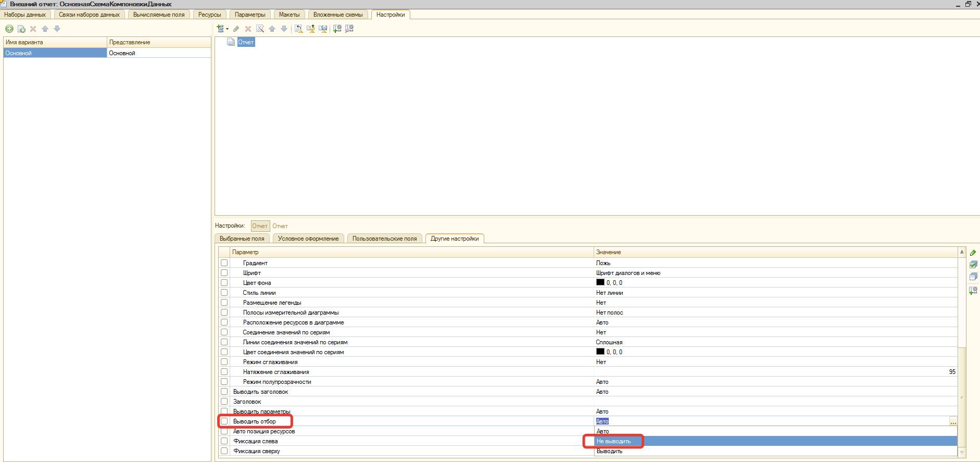Screen dimensions: 980x462
Task: Click the last gear-with-magnifier icon in structure toolbar
Action: (349, 29)
